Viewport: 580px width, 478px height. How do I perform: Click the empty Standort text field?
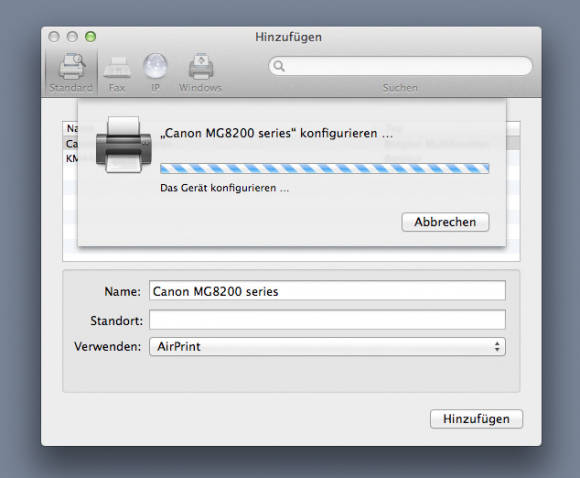[327, 319]
